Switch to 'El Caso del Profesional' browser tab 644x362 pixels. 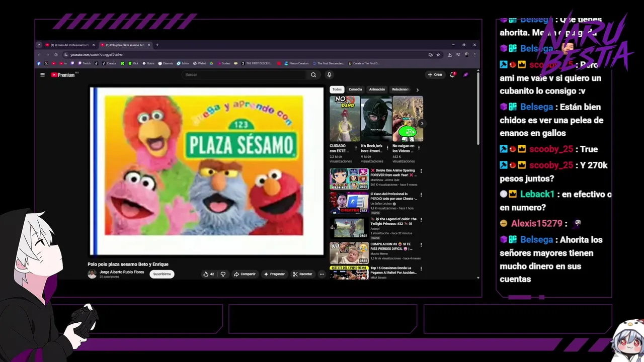coord(69,45)
